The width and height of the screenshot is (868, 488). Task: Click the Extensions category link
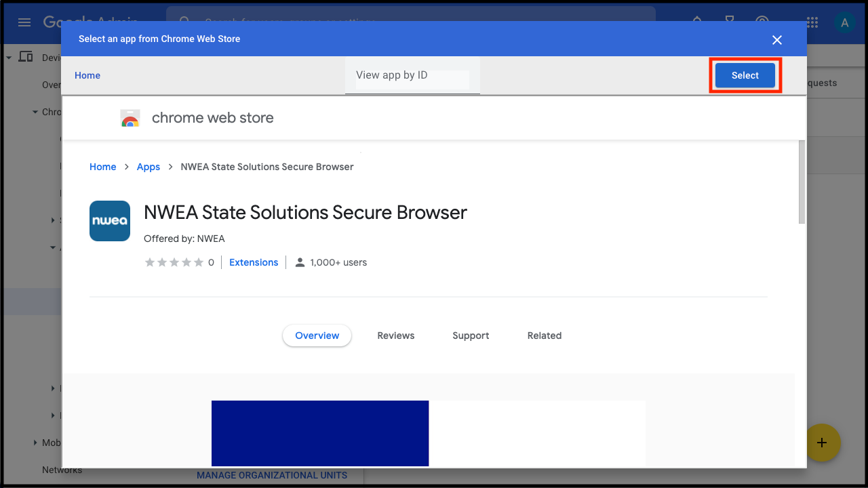(x=254, y=262)
